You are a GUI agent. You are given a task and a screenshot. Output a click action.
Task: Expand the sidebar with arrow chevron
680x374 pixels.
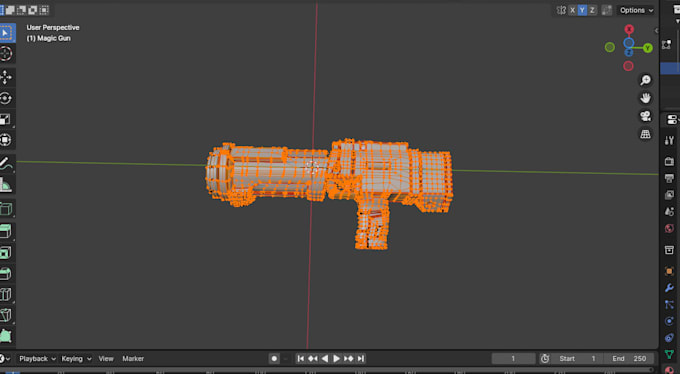click(656, 30)
